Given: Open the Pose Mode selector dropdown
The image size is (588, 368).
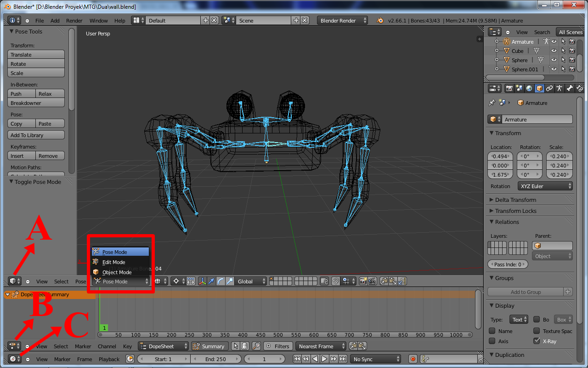Looking at the screenshot, I should point(121,281).
